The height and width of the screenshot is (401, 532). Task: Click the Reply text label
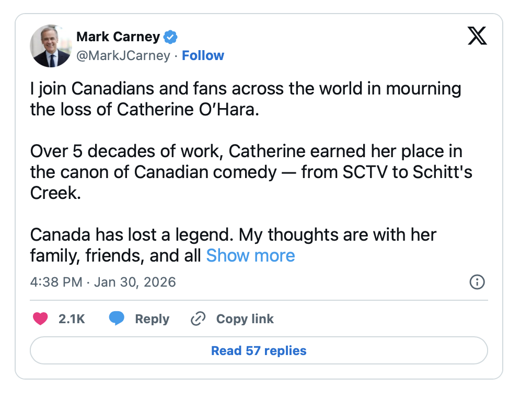click(152, 319)
